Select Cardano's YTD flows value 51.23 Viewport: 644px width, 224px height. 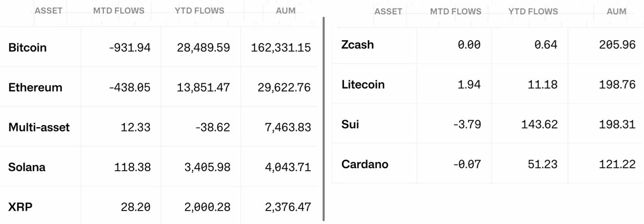coord(542,164)
